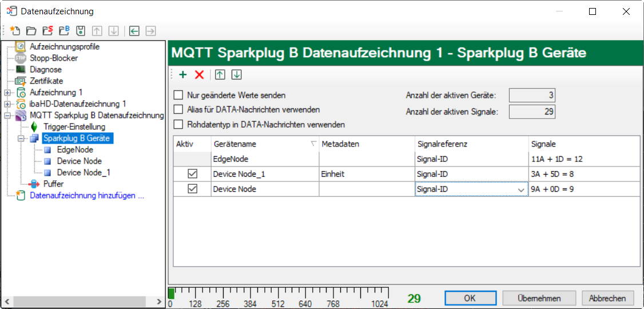The width and height of the screenshot is (644, 309).
Task: Sort by the Gerätename column header
Action: click(265, 144)
